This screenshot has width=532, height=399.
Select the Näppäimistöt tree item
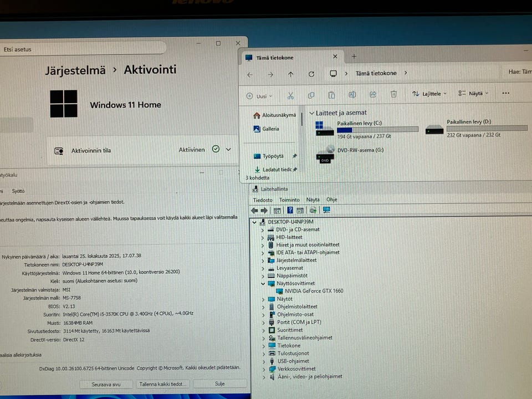[x=292, y=276]
